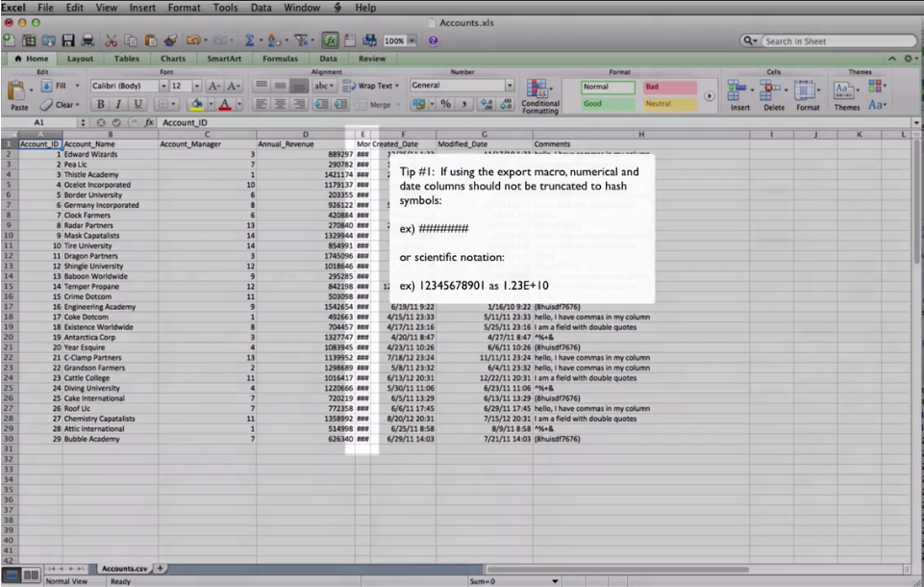Open the Data menu in menu bar
Image resolution: width=924 pixels, height=587 pixels.
[262, 8]
